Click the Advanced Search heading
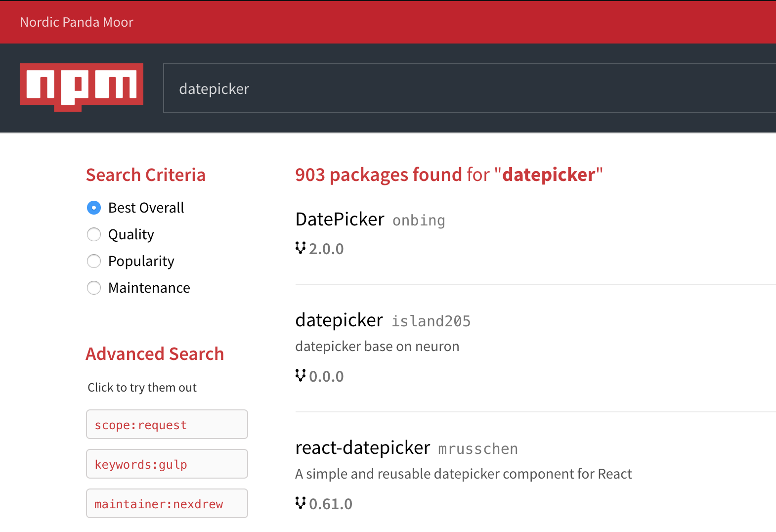776x532 pixels. click(x=155, y=354)
